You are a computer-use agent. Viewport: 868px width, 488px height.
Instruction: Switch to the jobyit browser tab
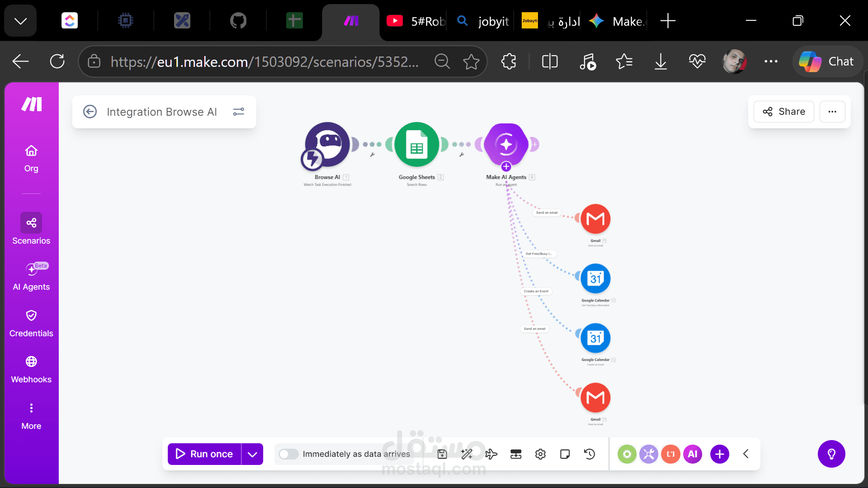[483, 21]
